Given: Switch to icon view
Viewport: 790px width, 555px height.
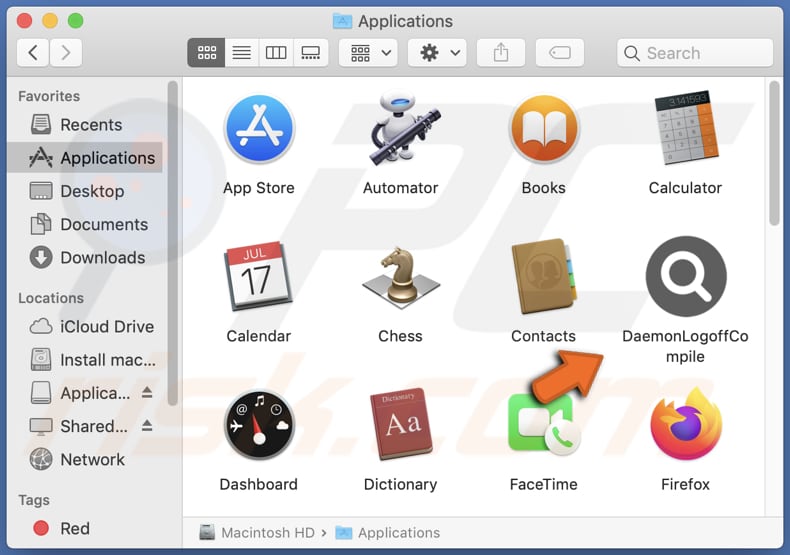Looking at the screenshot, I should click(207, 52).
